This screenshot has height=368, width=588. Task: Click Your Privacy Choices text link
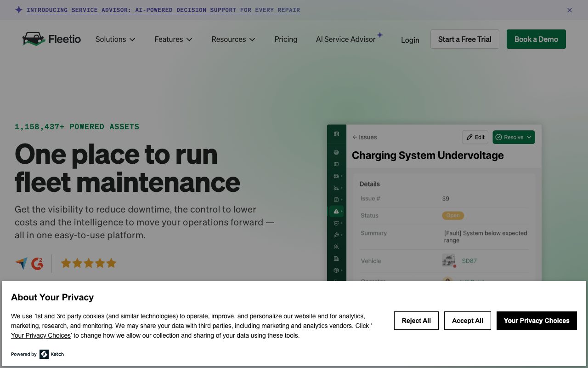click(41, 335)
